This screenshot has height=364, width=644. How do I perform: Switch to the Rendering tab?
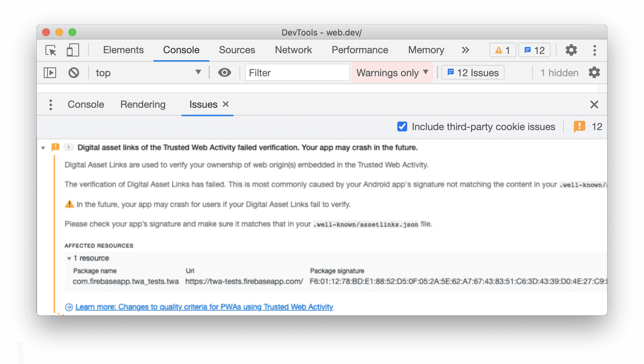click(143, 104)
